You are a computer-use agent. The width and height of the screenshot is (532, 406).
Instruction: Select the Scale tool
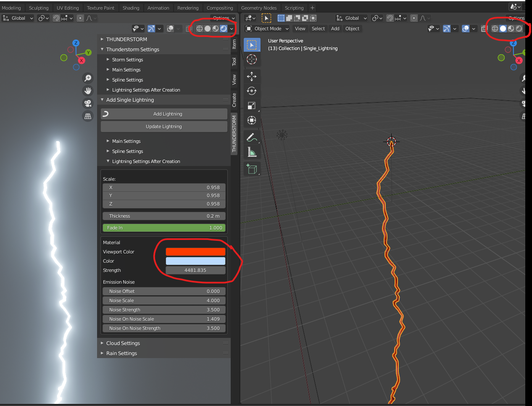click(x=252, y=105)
